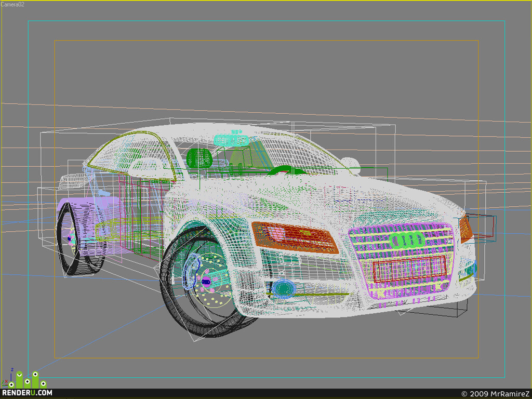The width and height of the screenshot is (532, 399).
Task: Select the green steering wheel object
Action: point(286,170)
